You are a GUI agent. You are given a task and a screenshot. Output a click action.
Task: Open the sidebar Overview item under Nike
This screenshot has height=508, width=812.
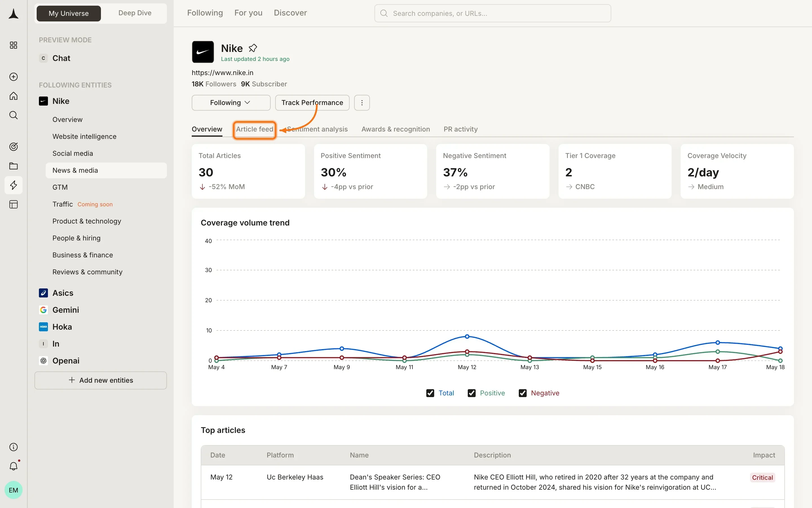pos(67,120)
